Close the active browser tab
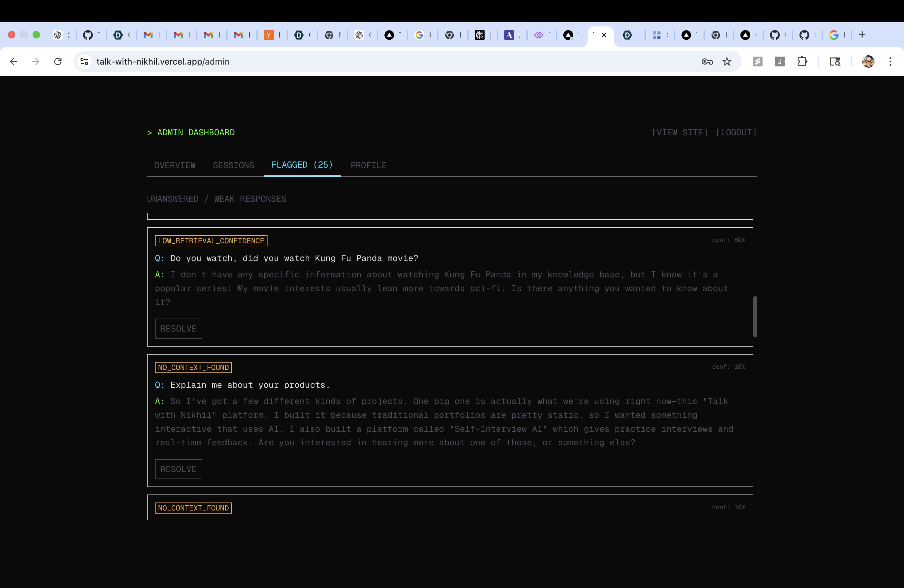This screenshot has width=904, height=588. click(604, 35)
